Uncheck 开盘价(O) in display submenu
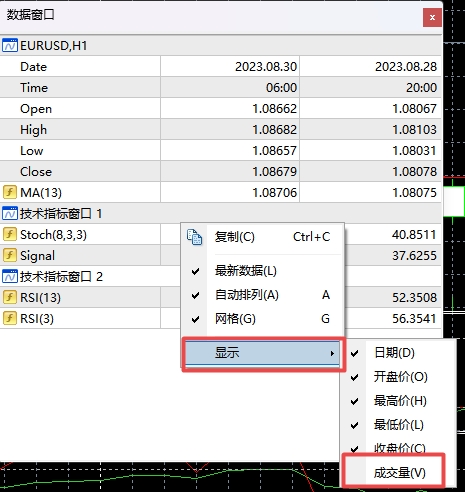 pos(398,377)
